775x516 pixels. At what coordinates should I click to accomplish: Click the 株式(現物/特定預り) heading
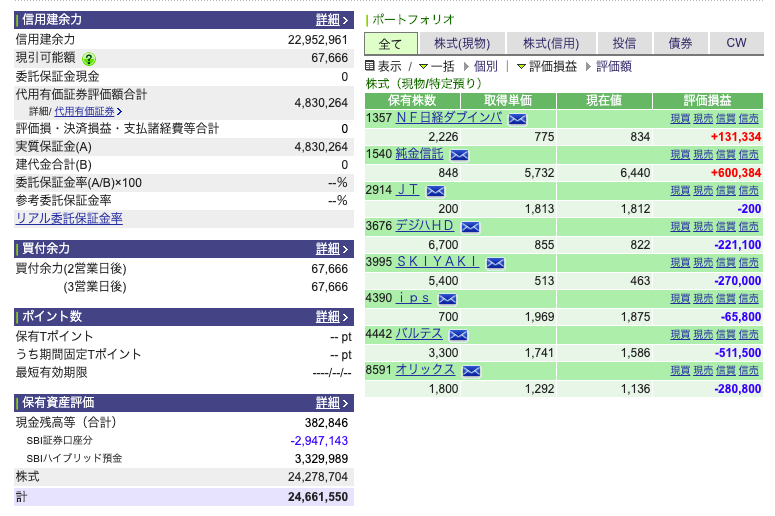coord(424,84)
